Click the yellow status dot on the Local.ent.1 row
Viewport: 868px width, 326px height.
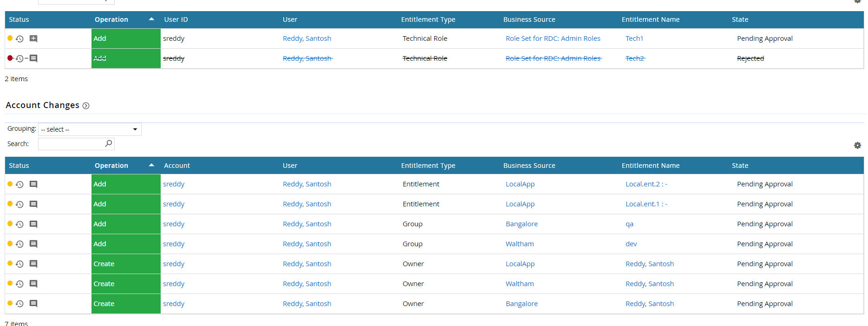[10, 204]
